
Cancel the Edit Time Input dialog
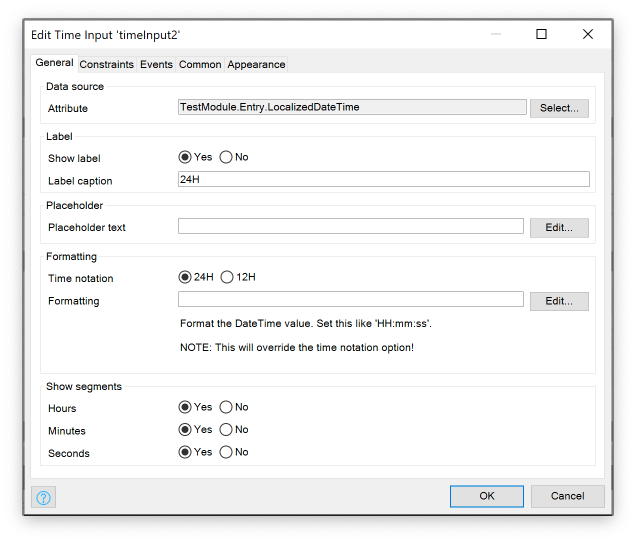pos(567,496)
